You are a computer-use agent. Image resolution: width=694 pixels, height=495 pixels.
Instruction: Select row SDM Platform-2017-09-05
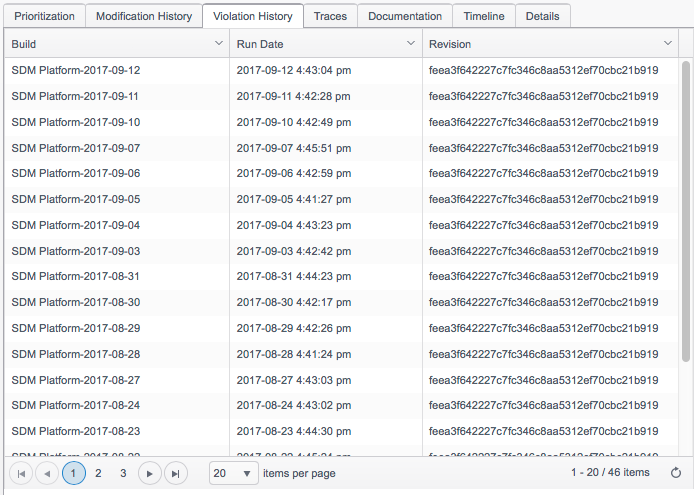coord(341,199)
